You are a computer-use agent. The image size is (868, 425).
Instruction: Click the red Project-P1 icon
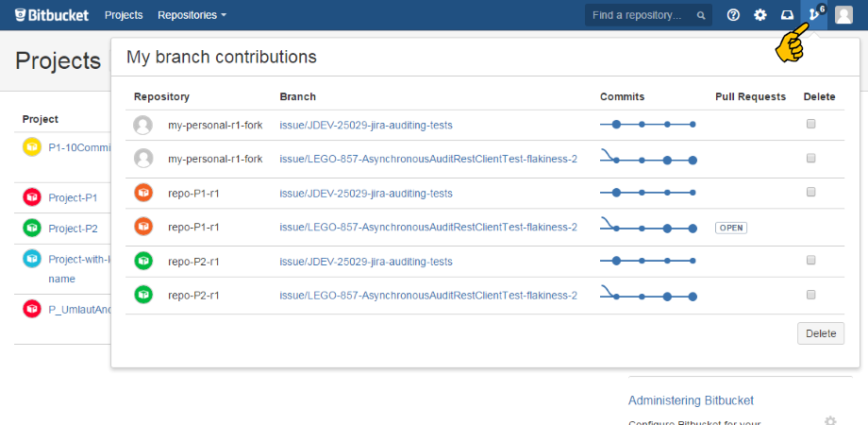click(32, 197)
